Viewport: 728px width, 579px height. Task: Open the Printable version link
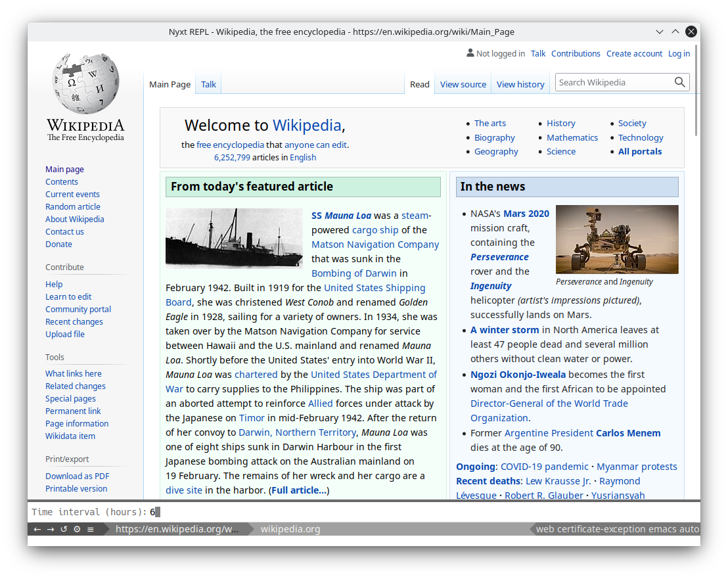pyautogui.click(x=76, y=489)
